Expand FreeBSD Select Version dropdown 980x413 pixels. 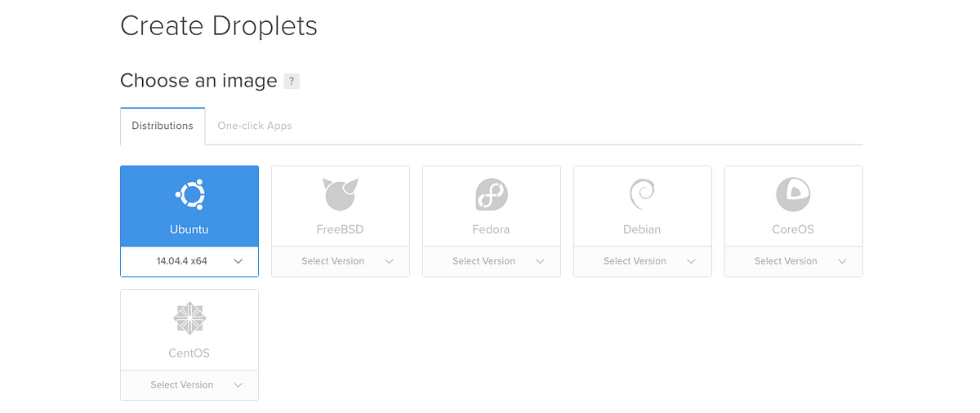pyautogui.click(x=341, y=261)
